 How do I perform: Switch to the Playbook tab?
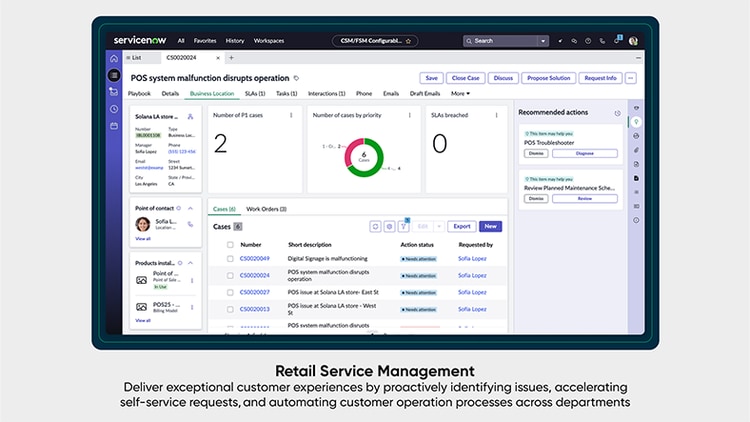pyautogui.click(x=139, y=94)
